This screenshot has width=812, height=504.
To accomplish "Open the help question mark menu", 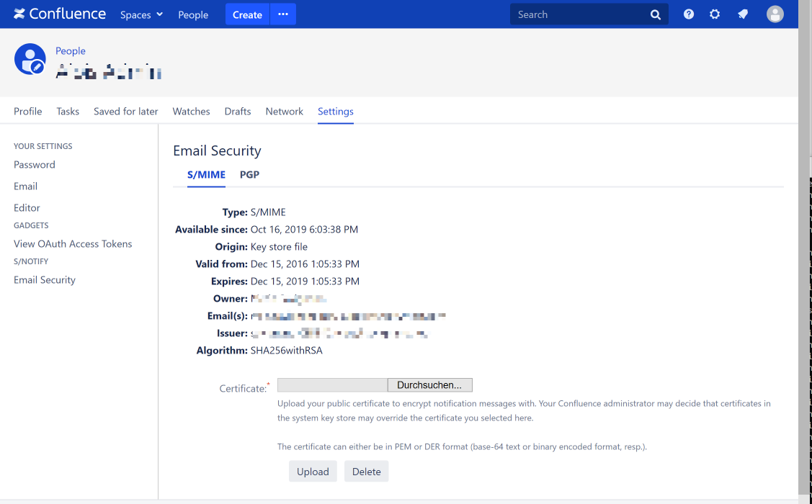I will point(689,14).
